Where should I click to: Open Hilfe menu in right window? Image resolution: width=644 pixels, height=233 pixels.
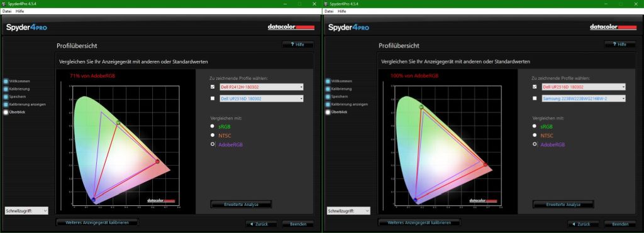(x=341, y=11)
